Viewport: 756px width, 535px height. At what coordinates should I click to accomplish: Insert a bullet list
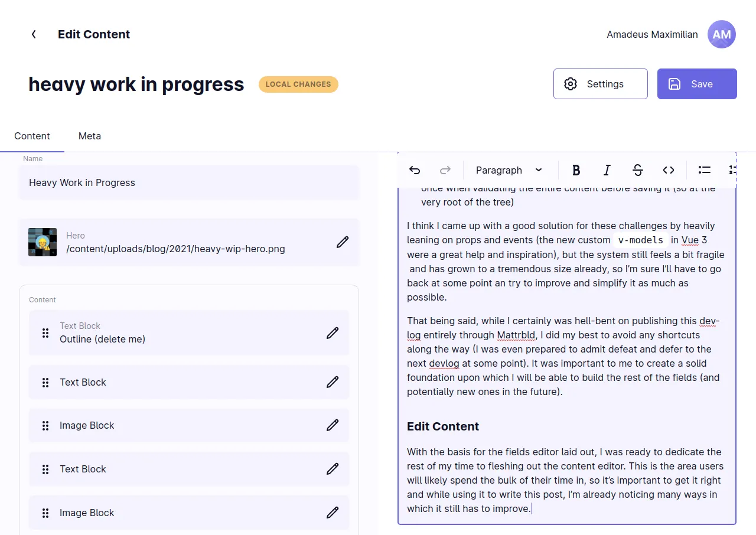pyautogui.click(x=704, y=170)
